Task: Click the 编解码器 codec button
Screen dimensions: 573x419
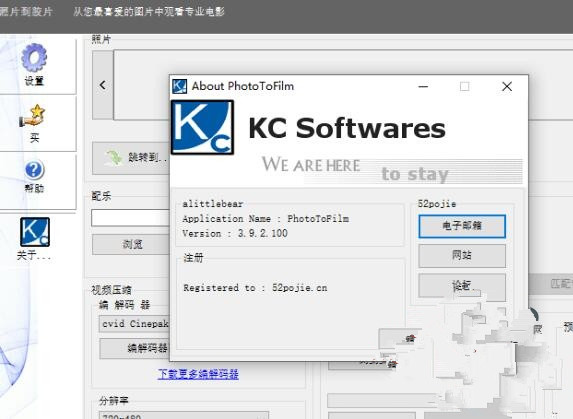Action: click(x=135, y=348)
